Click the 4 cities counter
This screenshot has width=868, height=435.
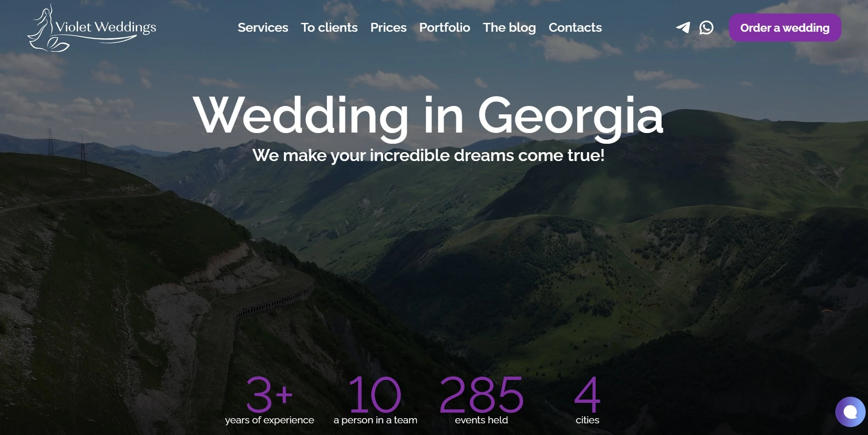[587, 395]
